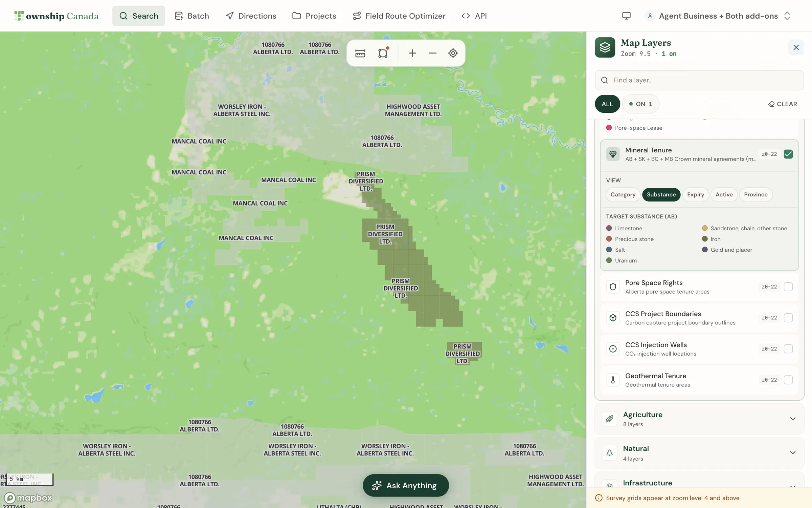Zoom in with the plus icon

412,53
